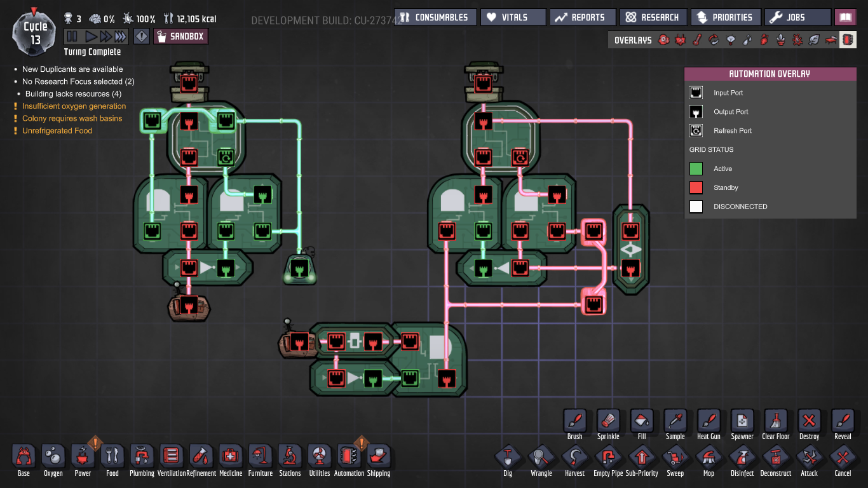
Task: Toggle the Automation overlay icon
Action: (848, 40)
